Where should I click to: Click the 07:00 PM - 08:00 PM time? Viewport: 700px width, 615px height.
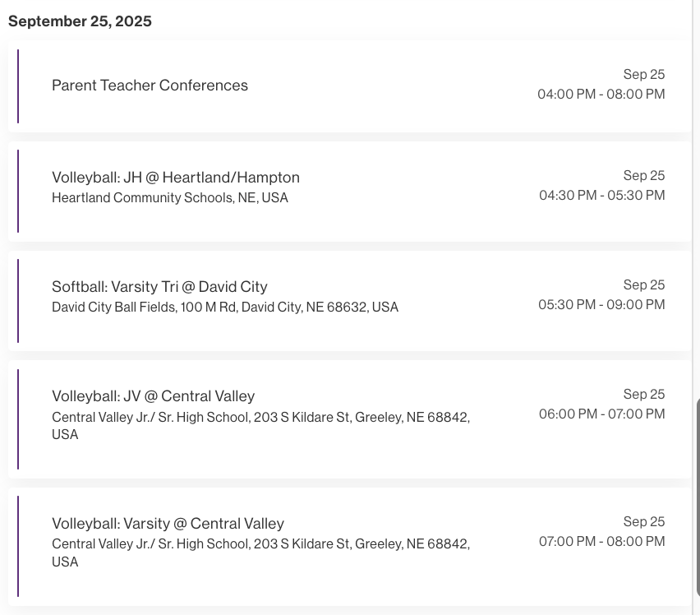click(x=602, y=542)
